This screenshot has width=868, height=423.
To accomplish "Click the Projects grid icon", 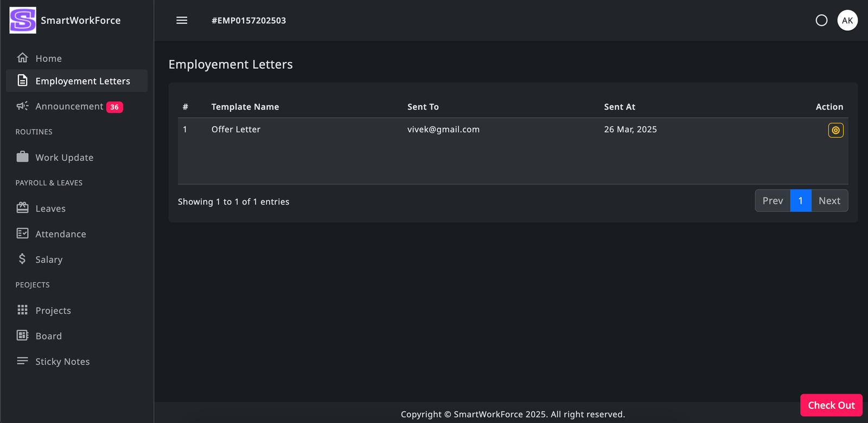I will click(x=22, y=310).
